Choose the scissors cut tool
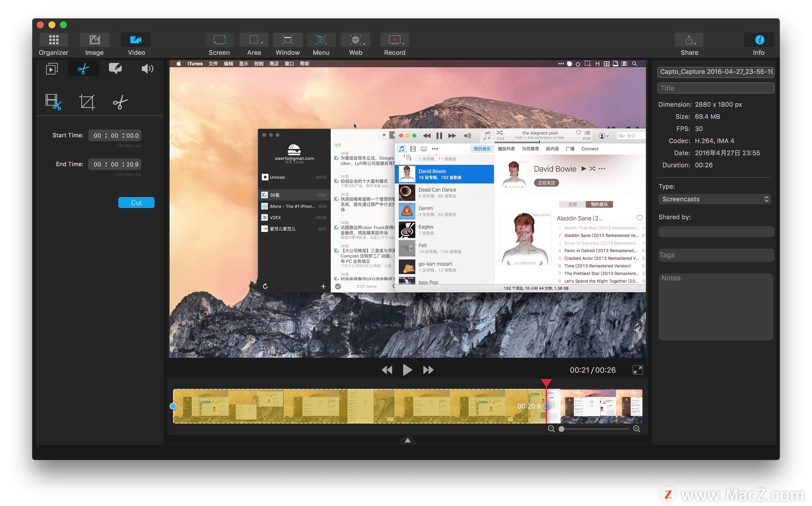Screen dimensions: 812x506 tap(120, 102)
